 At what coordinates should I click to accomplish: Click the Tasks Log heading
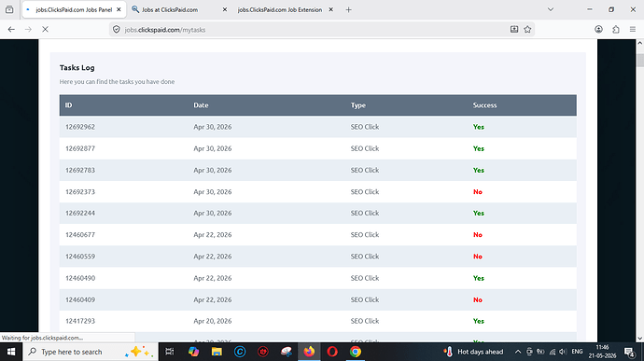(77, 68)
